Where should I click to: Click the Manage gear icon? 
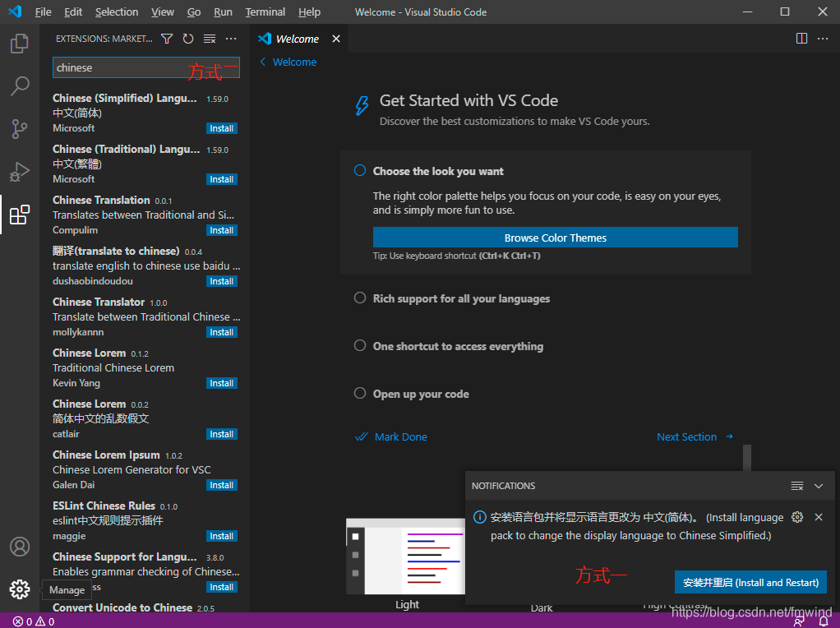[x=19, y=589]
